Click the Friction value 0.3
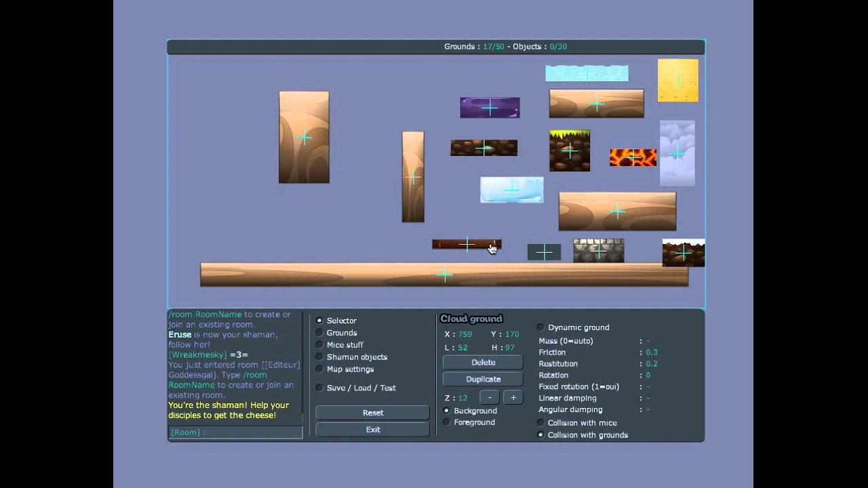Screen dimensions: 868x488 pyautogui.click(x=652, y=352)
